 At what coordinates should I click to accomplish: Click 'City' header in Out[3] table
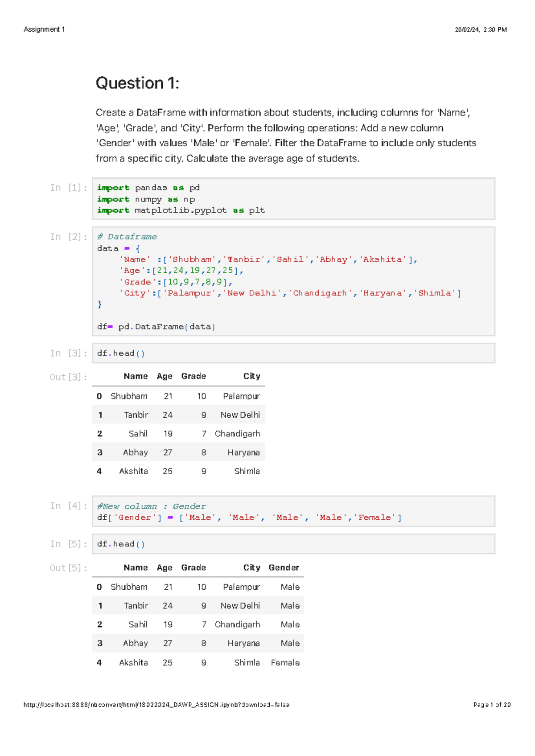pos(251,376)
